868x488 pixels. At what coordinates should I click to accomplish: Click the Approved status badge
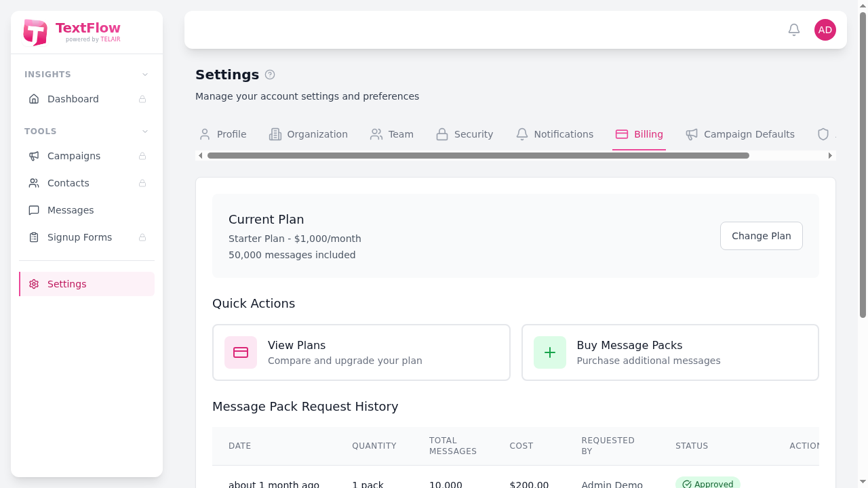(x=708, y=483)
